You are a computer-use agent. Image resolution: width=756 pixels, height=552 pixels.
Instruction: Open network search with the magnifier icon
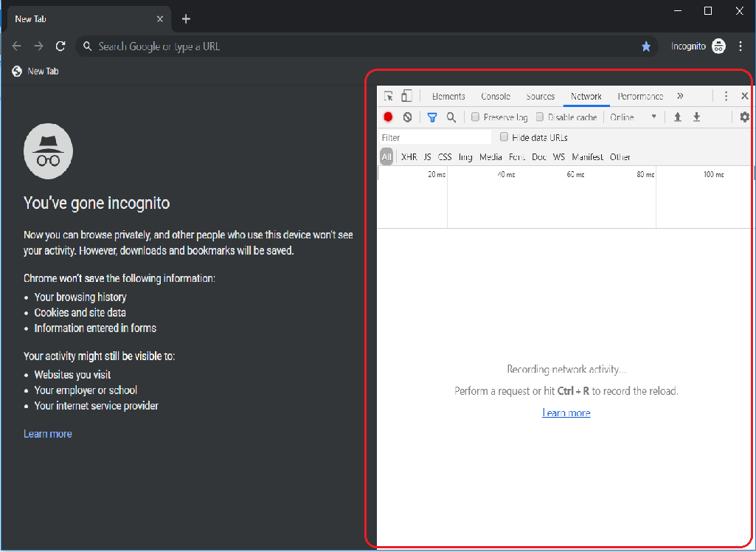click(x=451, y=117)
